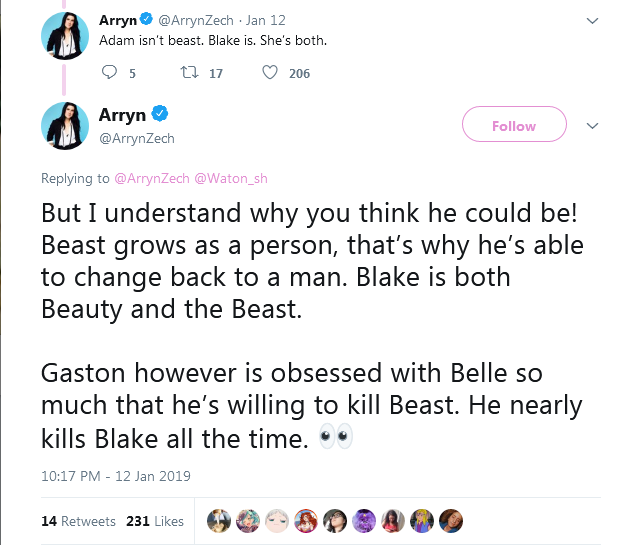This screenshot has width=640, height=545.
Task: Open Arryn's avatar in the first tweet
Action: (65, 36)
